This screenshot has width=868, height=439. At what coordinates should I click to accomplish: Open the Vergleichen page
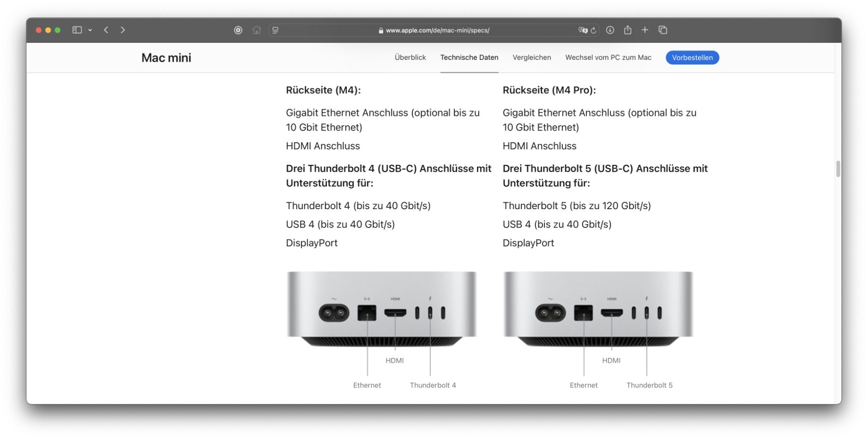point(531,57)
